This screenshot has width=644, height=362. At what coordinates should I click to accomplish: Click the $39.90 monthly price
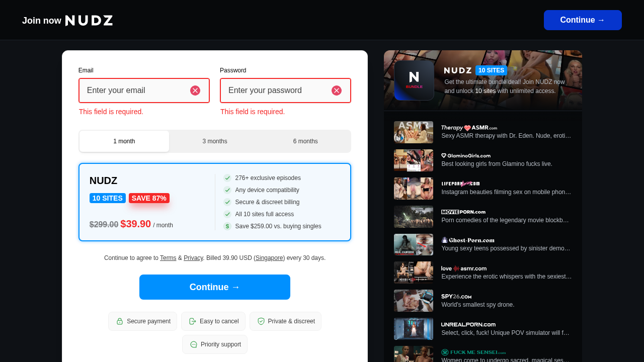click(x=136, y=224)
